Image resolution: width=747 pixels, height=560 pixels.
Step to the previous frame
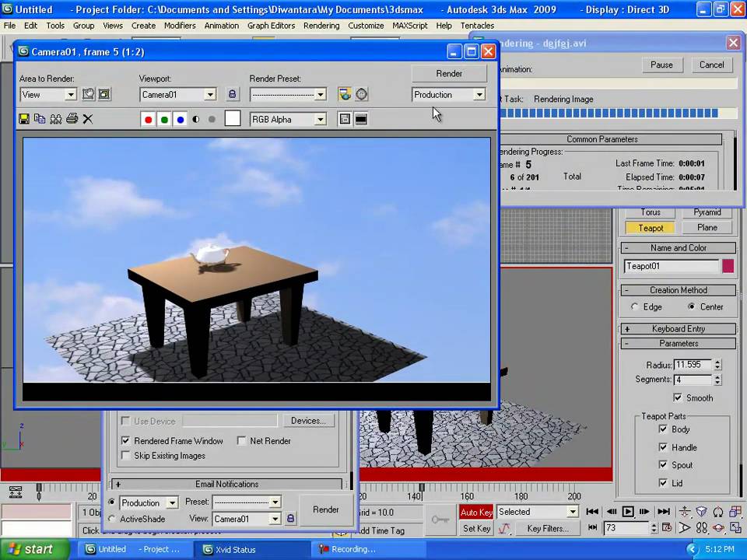tap(612, 512)
